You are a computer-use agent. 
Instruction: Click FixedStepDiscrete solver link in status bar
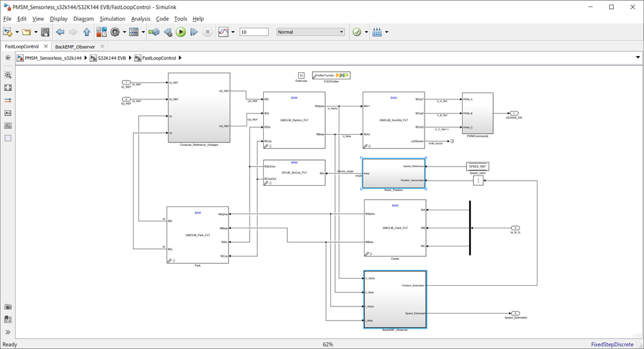coord(612,344)
